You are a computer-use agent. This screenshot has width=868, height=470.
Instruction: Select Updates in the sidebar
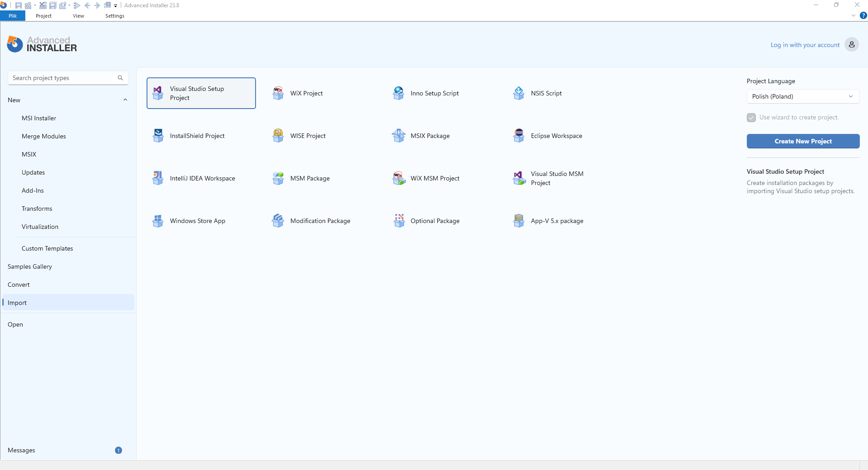[x=33, y=172]
